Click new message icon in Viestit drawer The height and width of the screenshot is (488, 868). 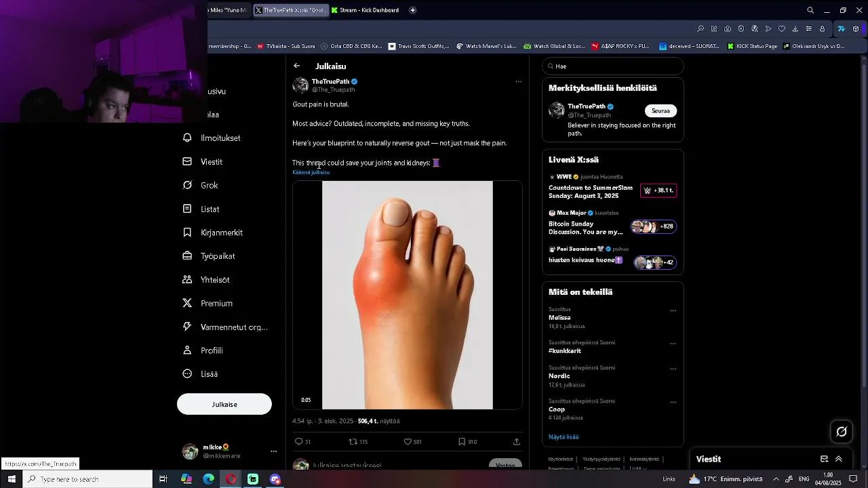coord(824,459)
